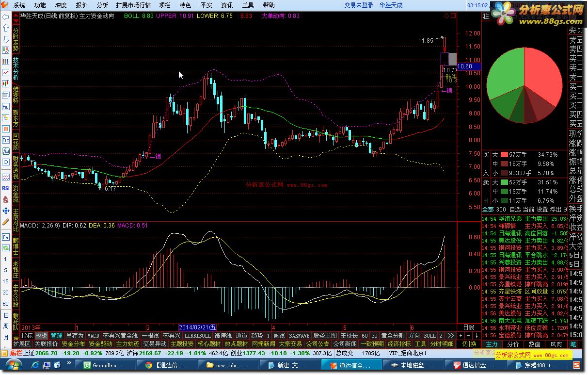Toggle the 切|换 switch button

469,344
